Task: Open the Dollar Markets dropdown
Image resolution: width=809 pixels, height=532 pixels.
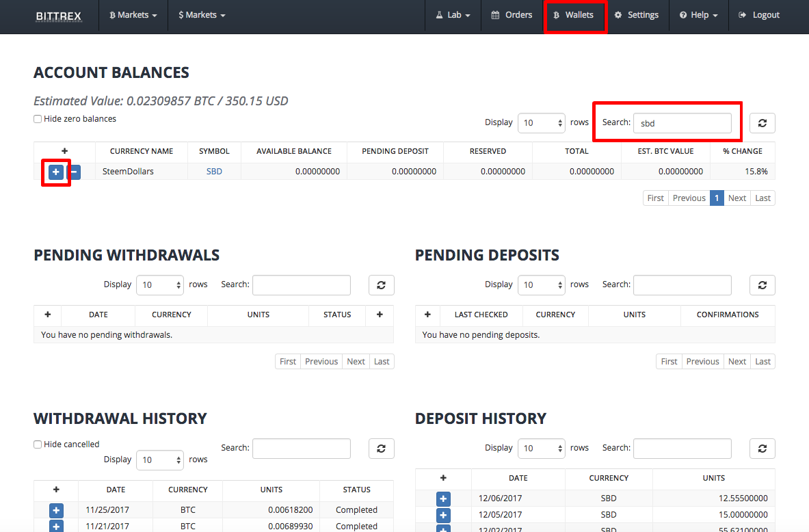Action: [202, 15]
